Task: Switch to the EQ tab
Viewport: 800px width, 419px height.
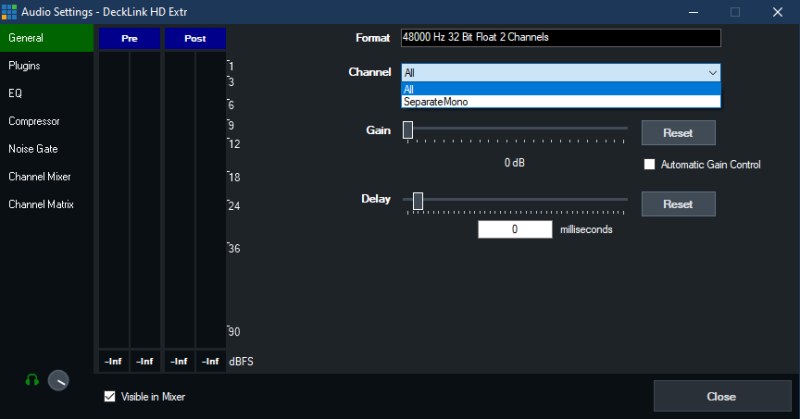Action: [16, 93]
